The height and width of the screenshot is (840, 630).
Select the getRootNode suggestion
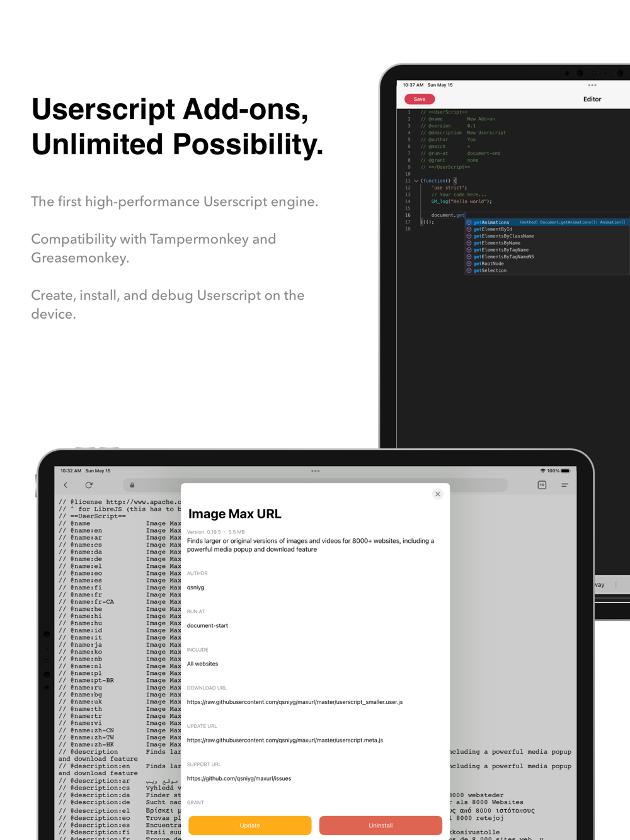click(488, 264)
